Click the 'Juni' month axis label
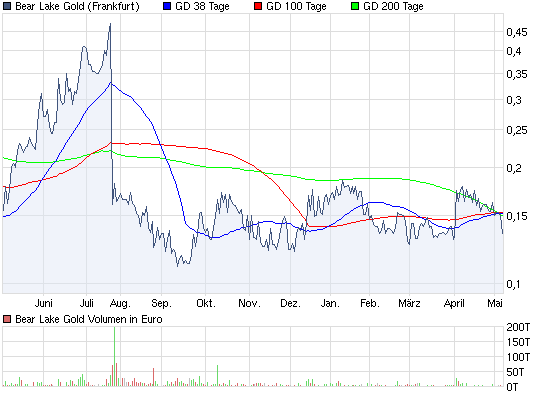This screenshot has height=395, width=545. tap(43, 303)
